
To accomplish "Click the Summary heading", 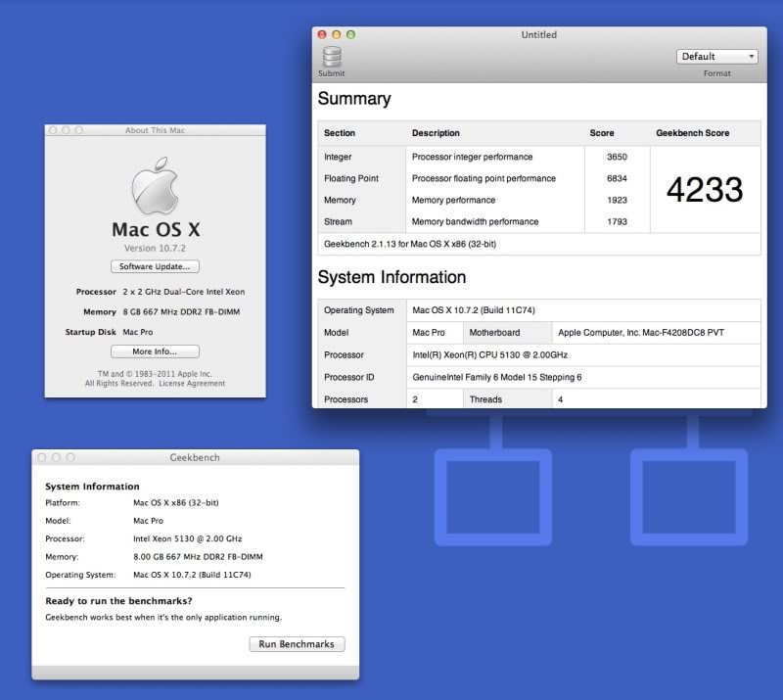I will [354, 99].
